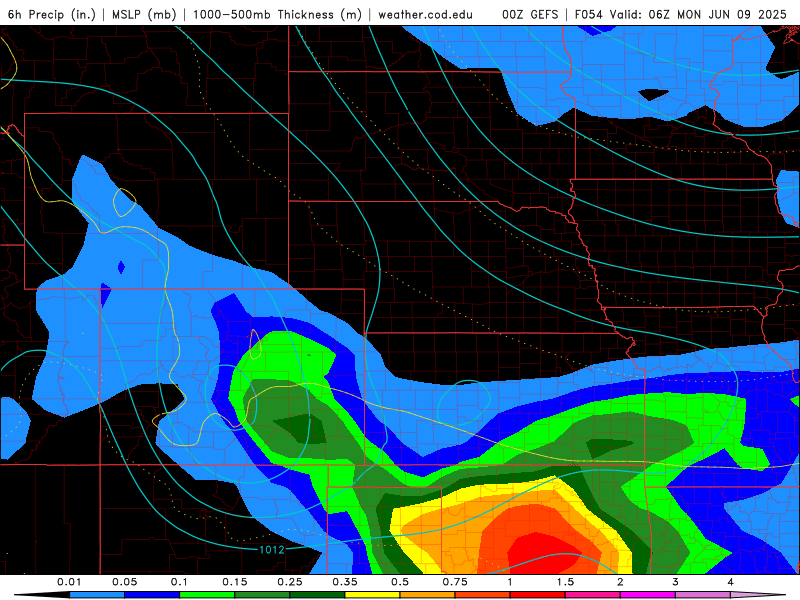Click the '0.05' colorbar tick label

pos(124,582)
